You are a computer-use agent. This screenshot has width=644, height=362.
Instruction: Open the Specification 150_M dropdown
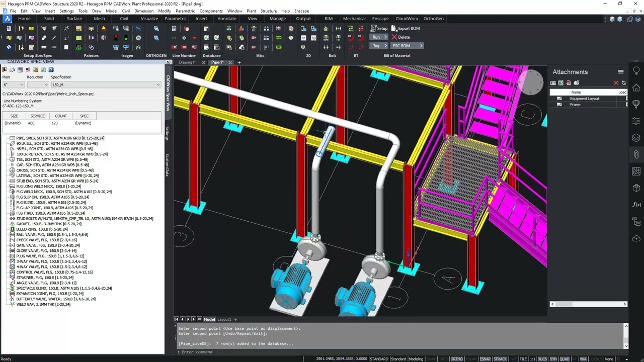(x=106, y=84)
